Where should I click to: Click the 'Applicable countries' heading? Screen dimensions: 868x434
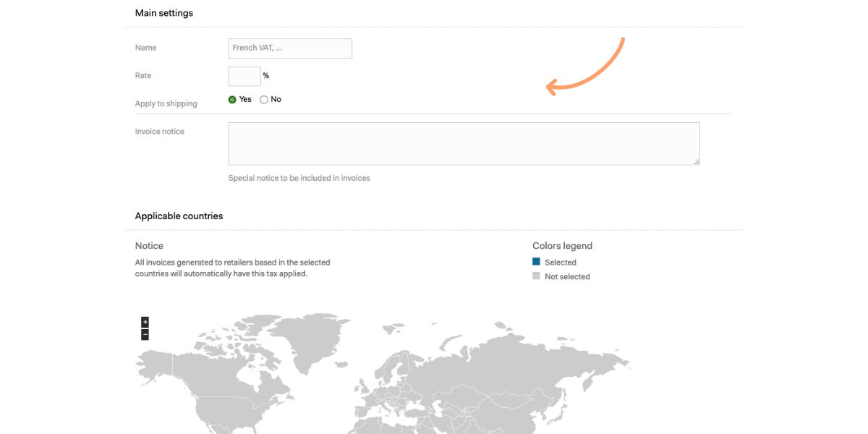tap(179, 216)
